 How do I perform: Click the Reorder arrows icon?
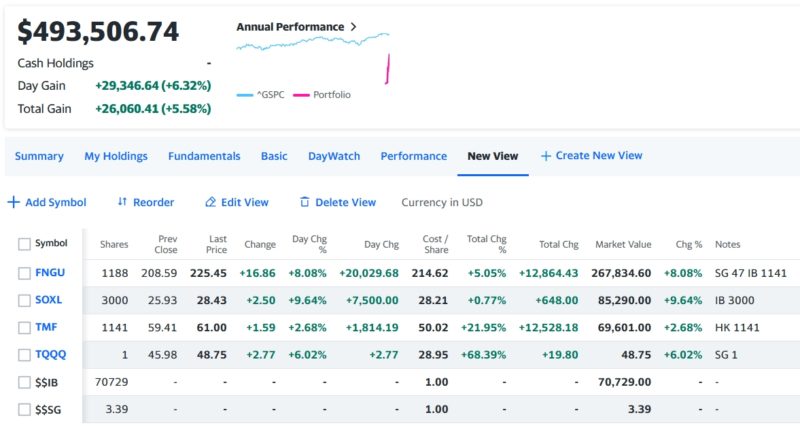pos(122,202)
